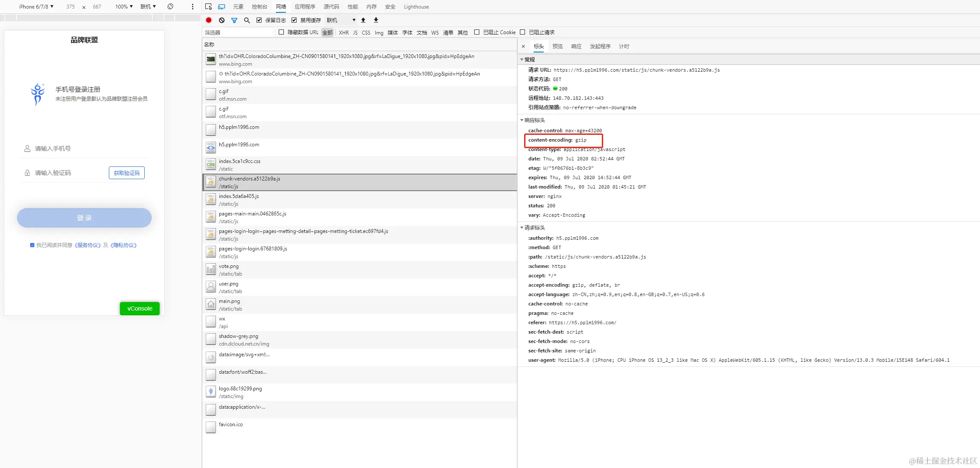The width and height of the screenshot is (980, 468).
Task: Uncheck the 保留日志 checkbox
Action: point(259,20)
